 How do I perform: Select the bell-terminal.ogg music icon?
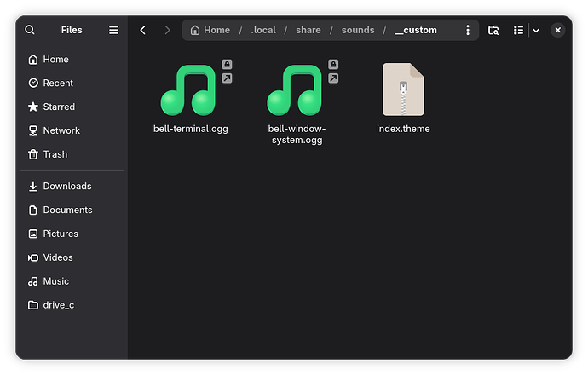188,90
